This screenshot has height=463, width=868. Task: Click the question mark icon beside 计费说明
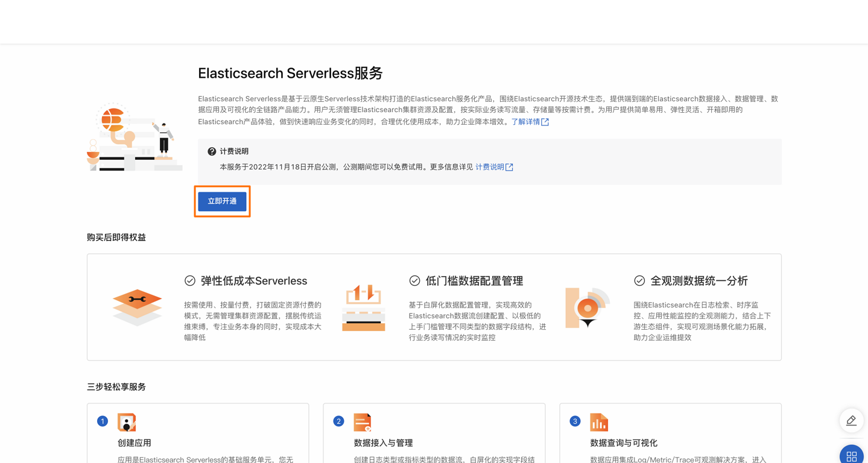[212, 151]
